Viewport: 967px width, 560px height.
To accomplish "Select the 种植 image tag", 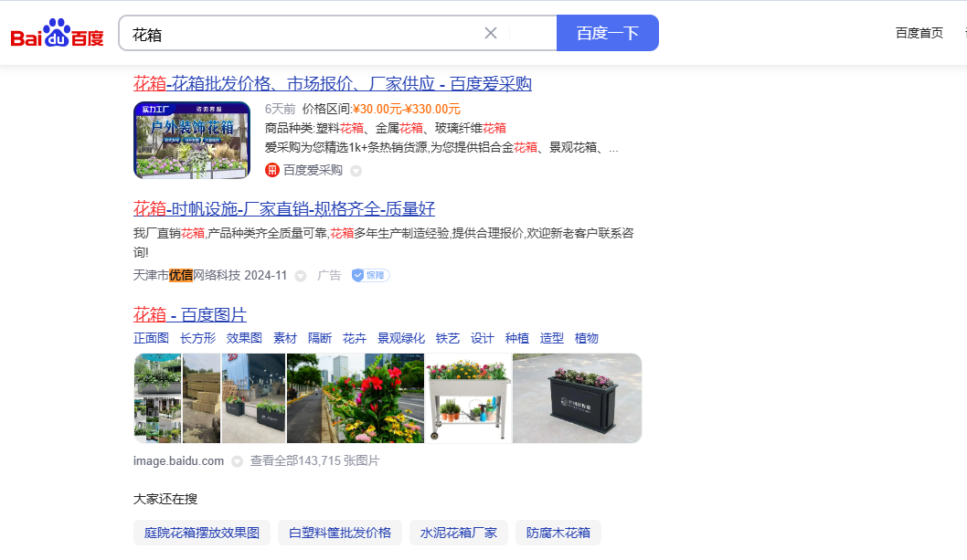I will pyautogui.click(x=516, y=338).
